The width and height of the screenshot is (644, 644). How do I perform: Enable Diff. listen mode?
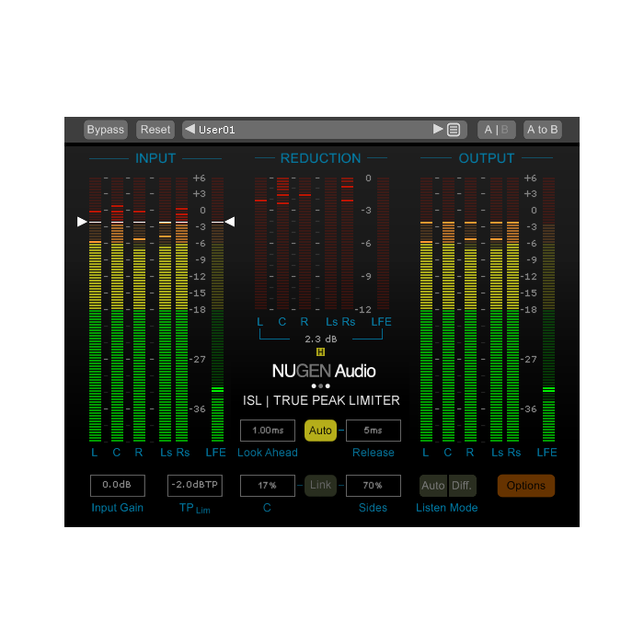[x=462, y=486]
